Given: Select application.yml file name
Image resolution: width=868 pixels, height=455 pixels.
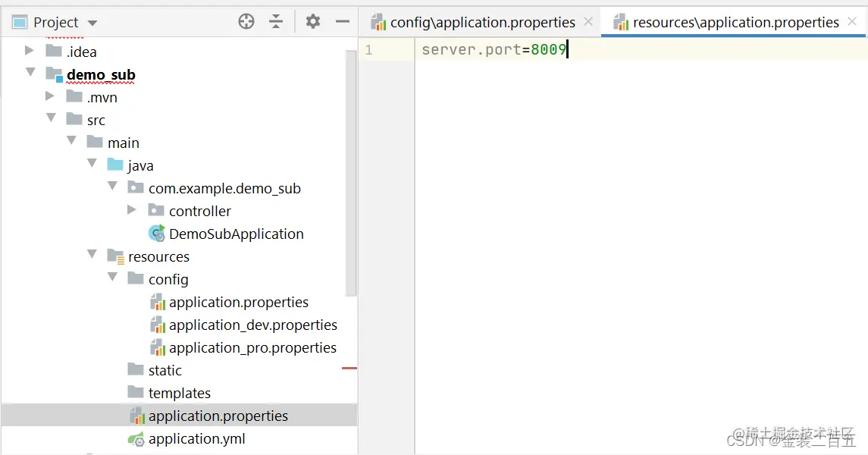Looking at the screenshot, I should [196, 439].
